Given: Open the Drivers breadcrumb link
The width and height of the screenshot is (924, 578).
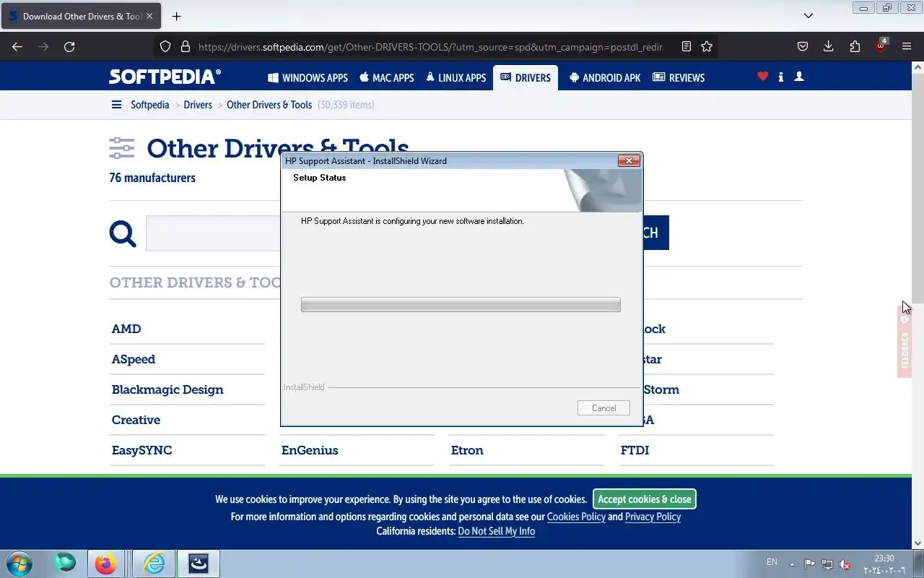Looking at the screenshot, I should (198, 105).
